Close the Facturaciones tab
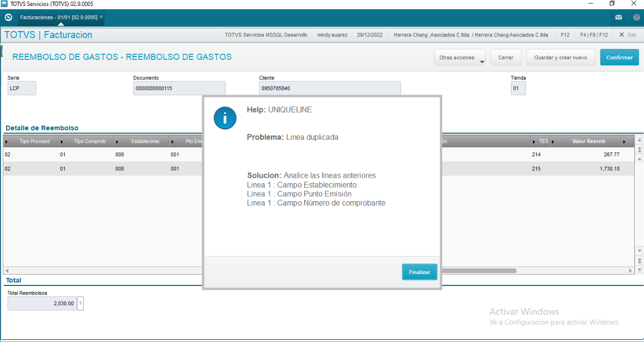This screenshot has width=644, height=342. point(101,17)
